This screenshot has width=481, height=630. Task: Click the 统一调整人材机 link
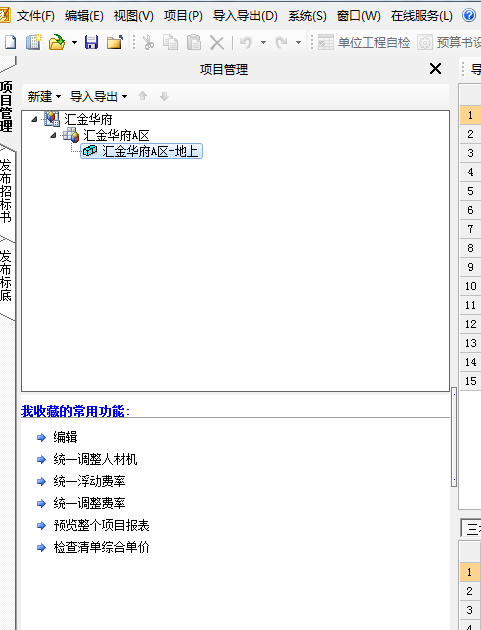click(x=95, y=459)
